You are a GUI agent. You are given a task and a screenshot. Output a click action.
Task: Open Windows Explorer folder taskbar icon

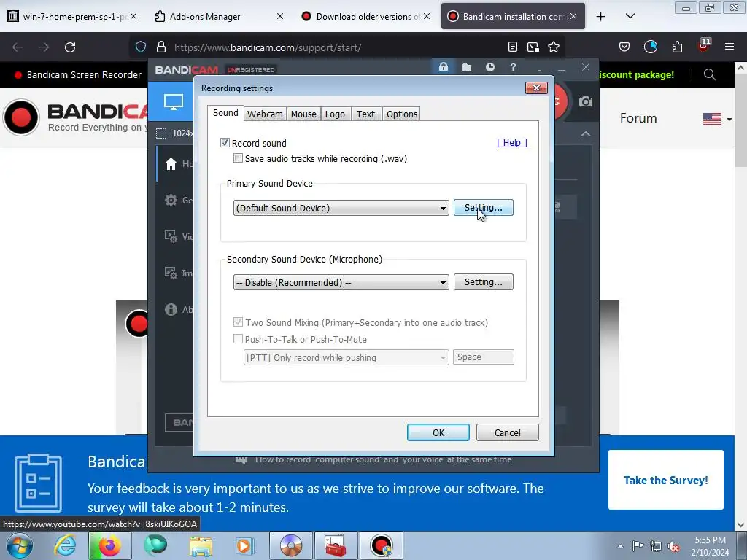[201, 545]
